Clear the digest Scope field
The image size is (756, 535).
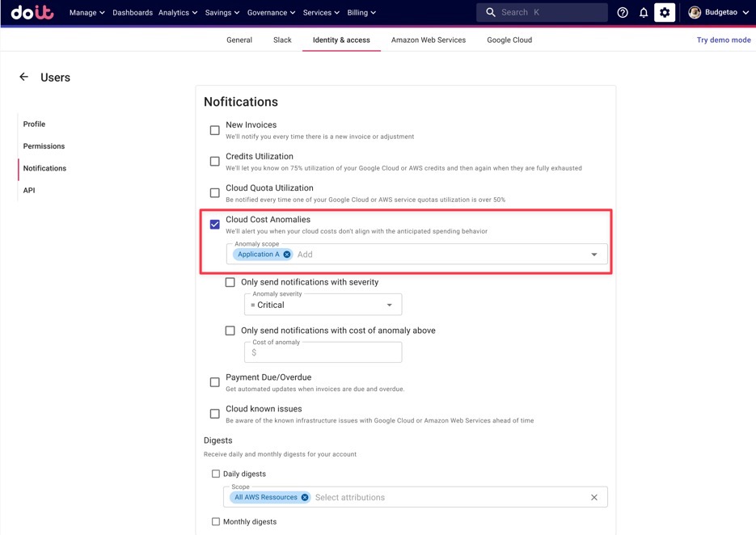point(594,497)
